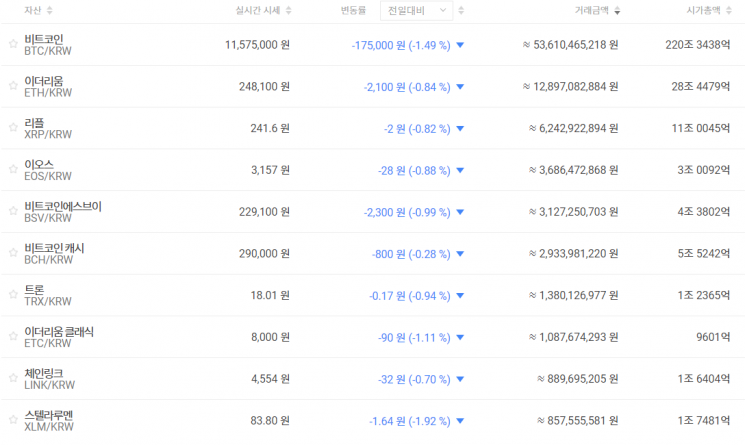Select change -1.64 원 (-1.92 %)
The width and height of the screenshot is (745, 445).
click(410, 422)
